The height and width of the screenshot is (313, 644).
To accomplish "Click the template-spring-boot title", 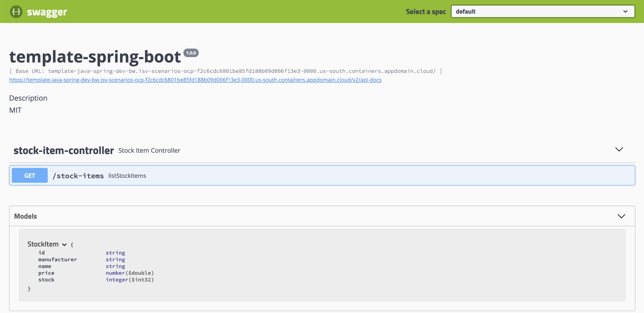I will 95,57.
